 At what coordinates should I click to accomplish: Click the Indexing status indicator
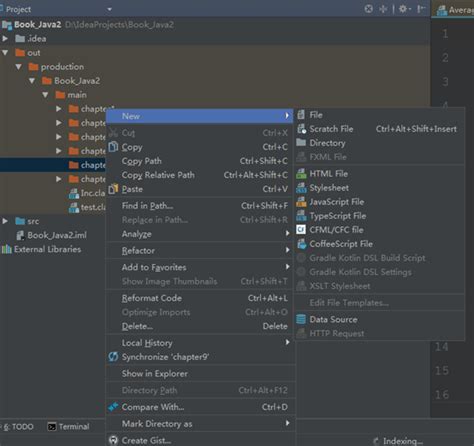point(398,441)
